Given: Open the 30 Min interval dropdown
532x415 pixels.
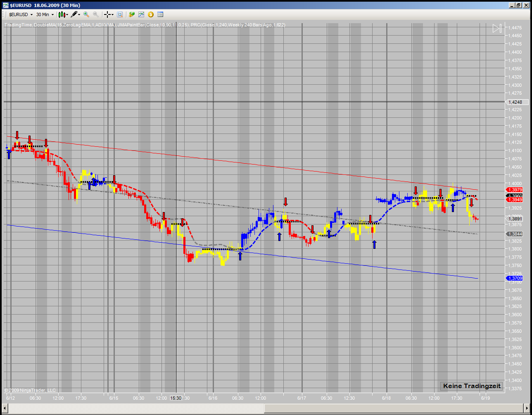Looking at the screenshot, I should pyautogui.click(x=45, y=14).
